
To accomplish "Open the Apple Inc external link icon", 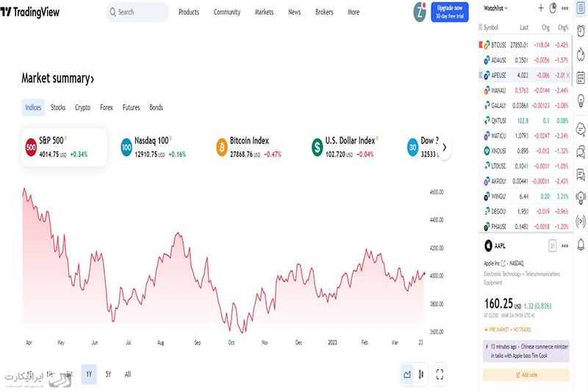I will click(503, 263).
